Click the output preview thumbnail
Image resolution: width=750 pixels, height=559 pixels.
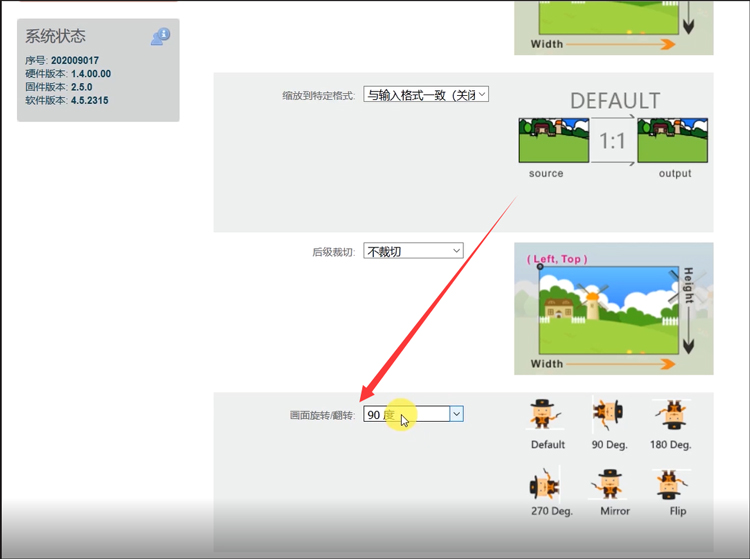(x=674, y=141)
